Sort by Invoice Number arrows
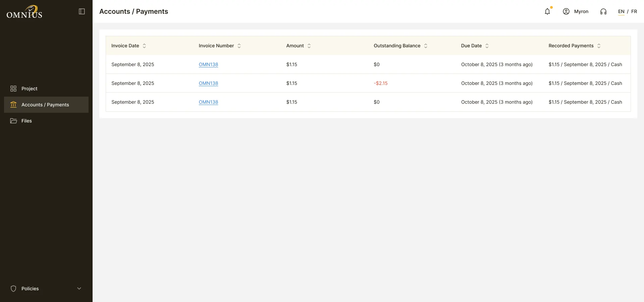 pos(239,46)
